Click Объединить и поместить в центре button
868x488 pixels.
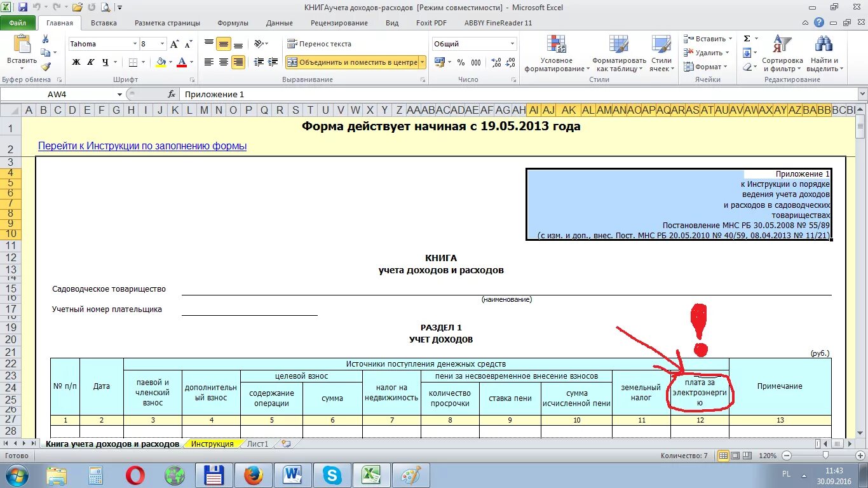tap(352, 62)
